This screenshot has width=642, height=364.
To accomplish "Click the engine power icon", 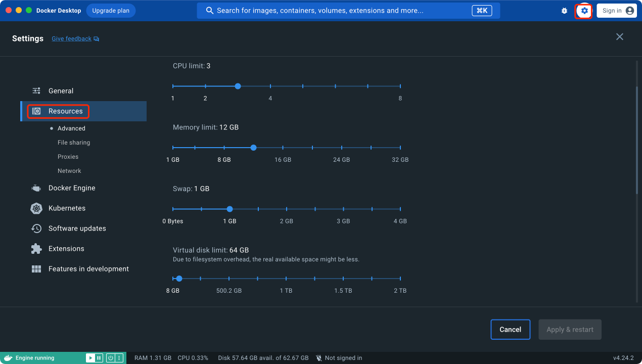I will (110, 358).
